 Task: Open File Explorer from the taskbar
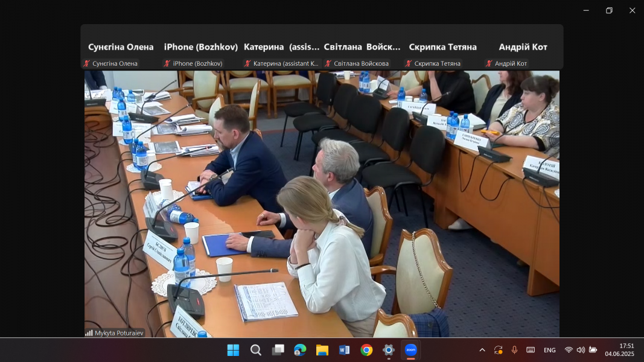pos(322,350)
